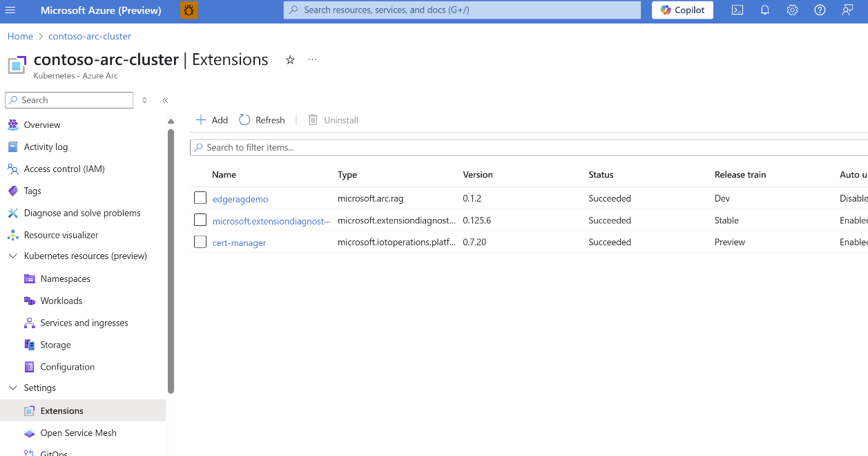Click the sidebar vertical scrollbar
Image resolution: width=868 pixels, height=456 pixels.
point(171,261)
